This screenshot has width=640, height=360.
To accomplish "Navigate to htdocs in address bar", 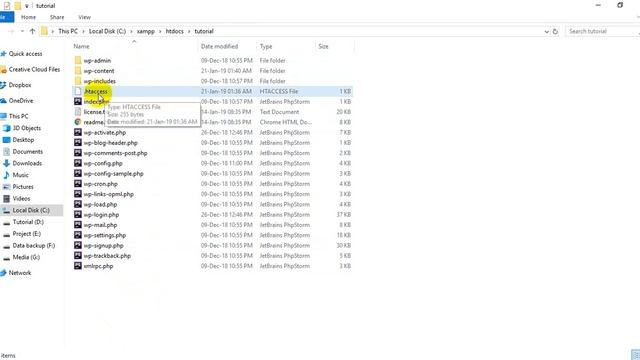I will [x=175, y=31].
